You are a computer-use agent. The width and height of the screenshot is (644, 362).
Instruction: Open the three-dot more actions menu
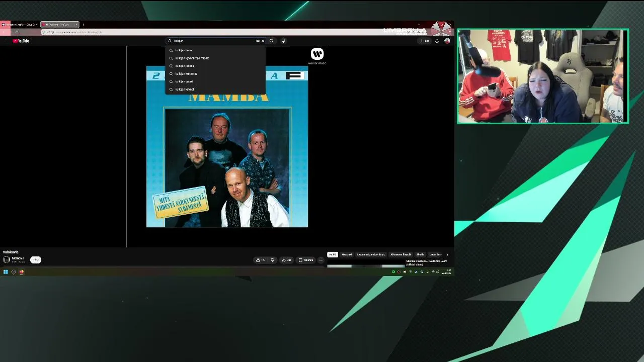[x=321, y=260]
